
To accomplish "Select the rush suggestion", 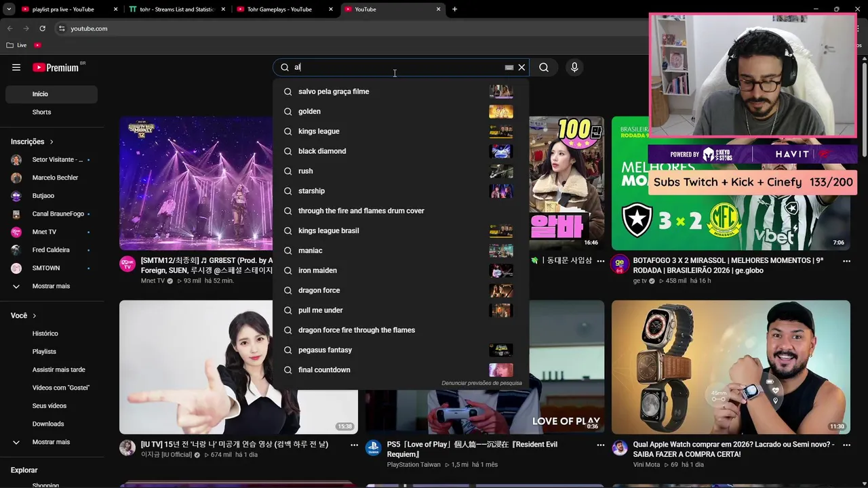I will (401, 171).
